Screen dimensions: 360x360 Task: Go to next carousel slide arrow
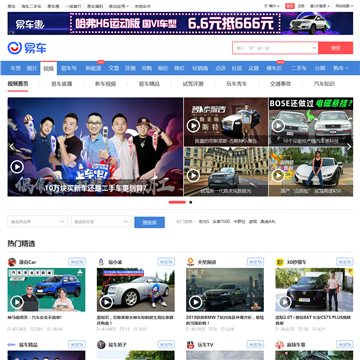tap(349, 147)
